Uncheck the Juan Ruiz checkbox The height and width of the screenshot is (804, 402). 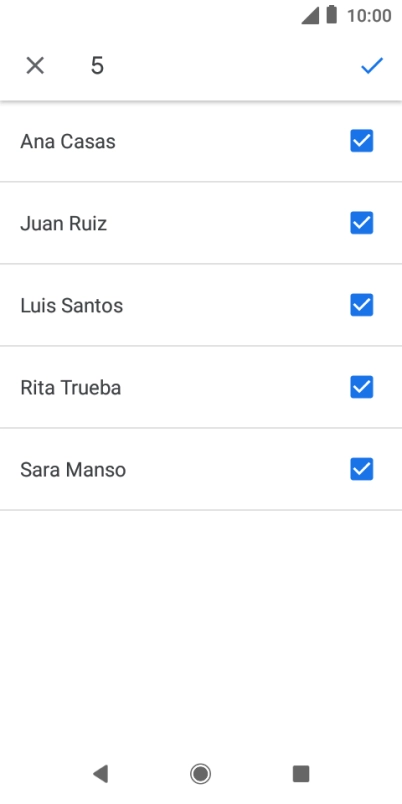(361, 223)
